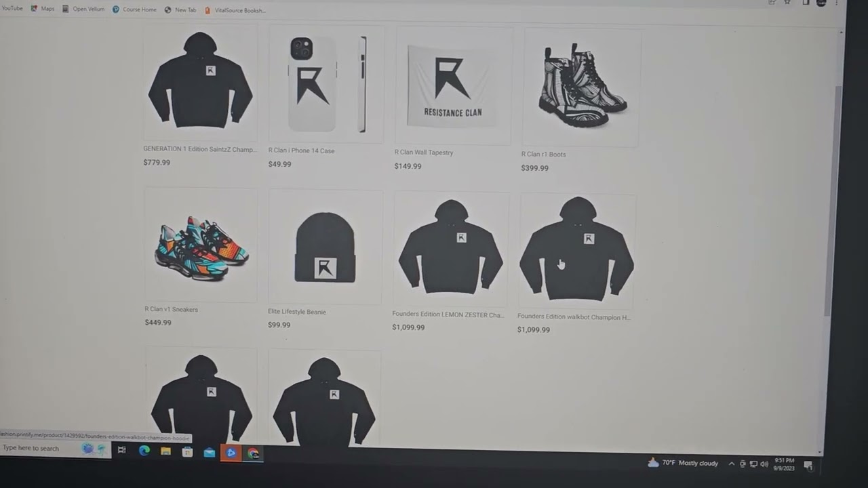Click the $399.99 price

[534, 168]
